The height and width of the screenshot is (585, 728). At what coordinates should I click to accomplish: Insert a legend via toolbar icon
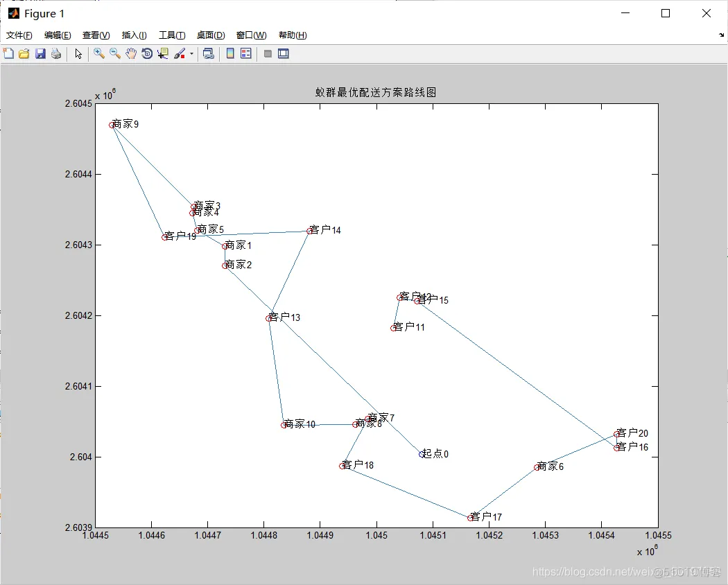pos(246,53)
